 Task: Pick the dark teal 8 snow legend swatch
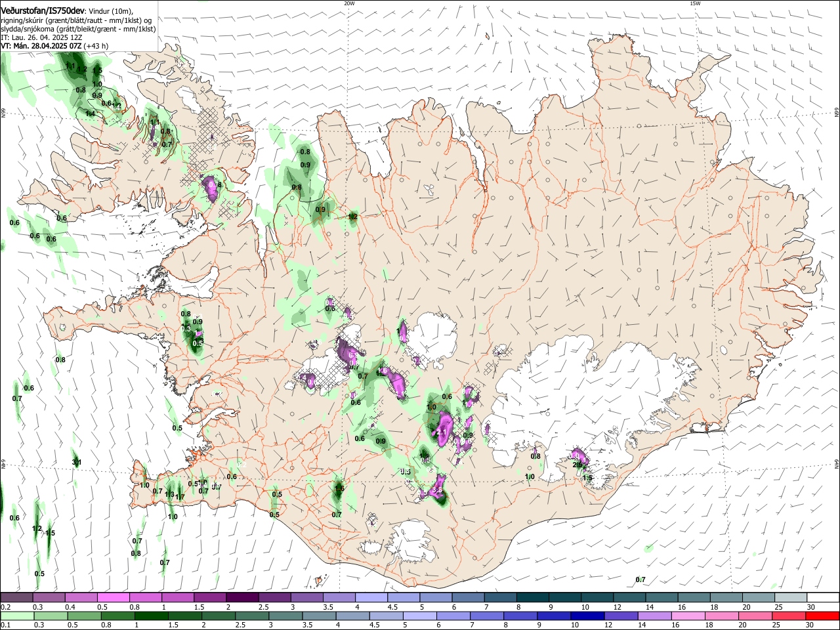click(x=533, y=598)
